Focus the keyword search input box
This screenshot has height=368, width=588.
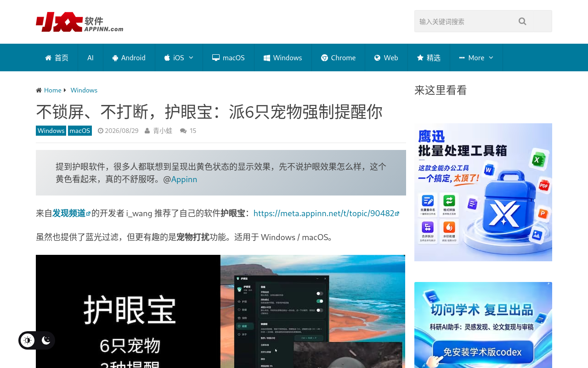point(483,21)
